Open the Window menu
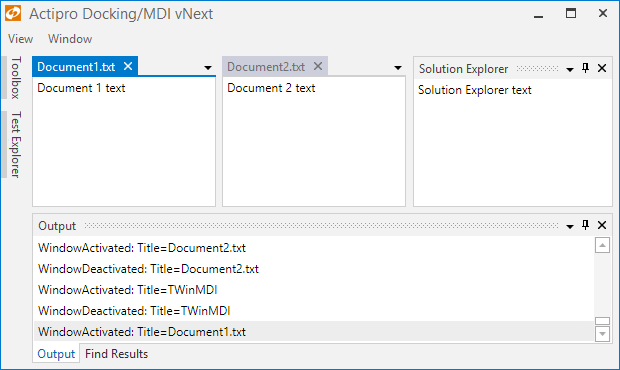 (70, 39)
